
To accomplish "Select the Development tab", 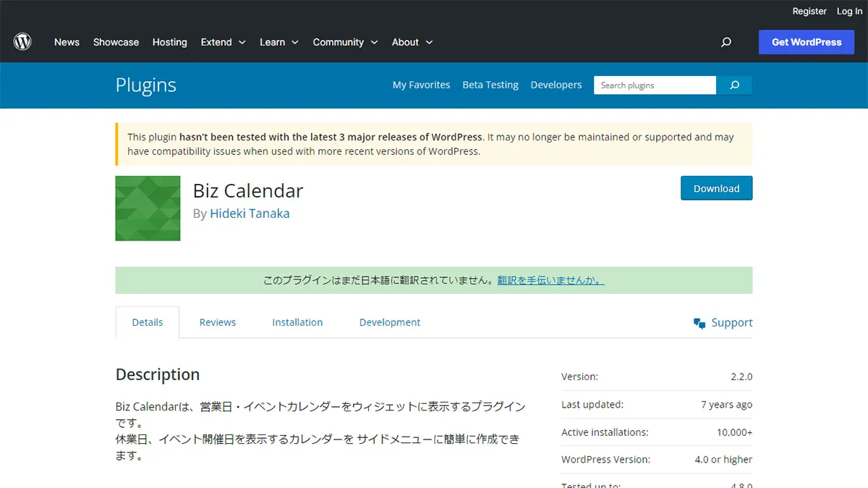I will click(x=389, y=321).
